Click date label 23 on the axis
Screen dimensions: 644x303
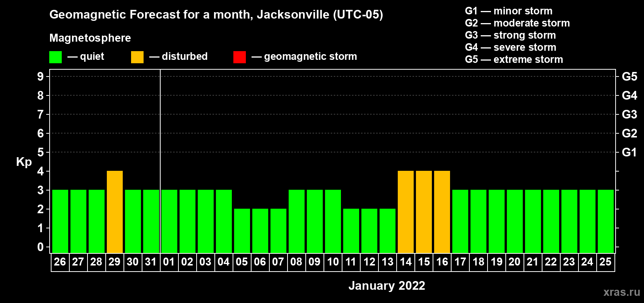(x=569, y=262)
